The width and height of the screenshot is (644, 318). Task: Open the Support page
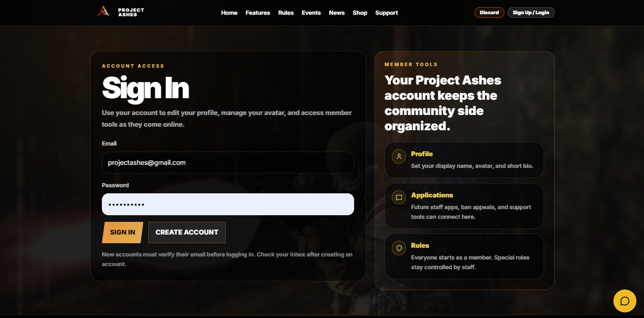click(387, 13)
